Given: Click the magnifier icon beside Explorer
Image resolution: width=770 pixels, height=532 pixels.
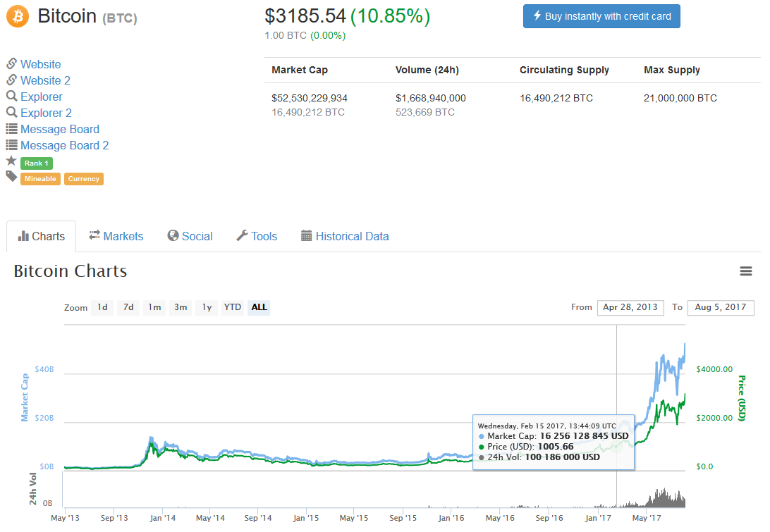Looking at the screenshot, I should pyautogui.click(x=12, y=97).
